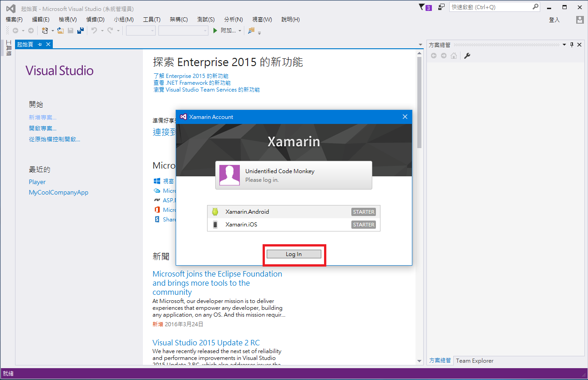The width and height of the screenshot is (588, 380).
Task: Open the 偵錯(D) menu
Action: (95, 20)
